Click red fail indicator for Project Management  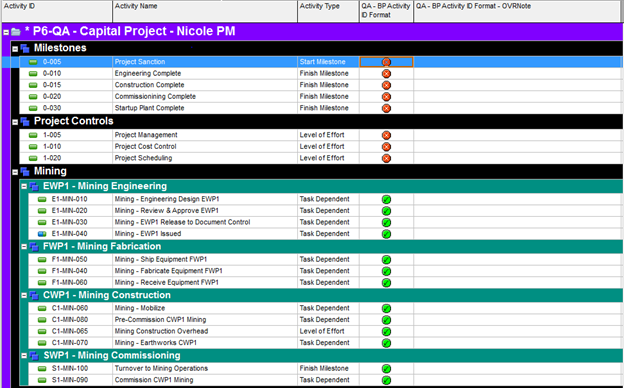[386, 135]
